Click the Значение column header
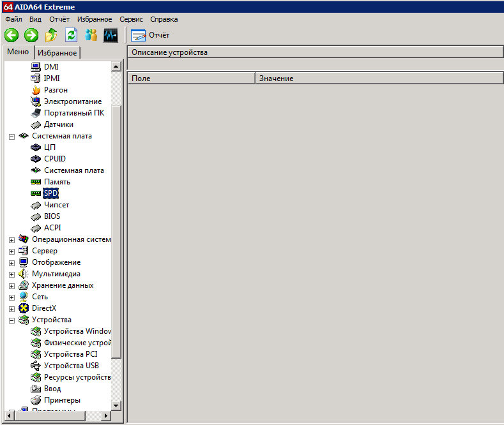Screen dimensions: 504x425 pyautogui.click(x=379, y=78)
